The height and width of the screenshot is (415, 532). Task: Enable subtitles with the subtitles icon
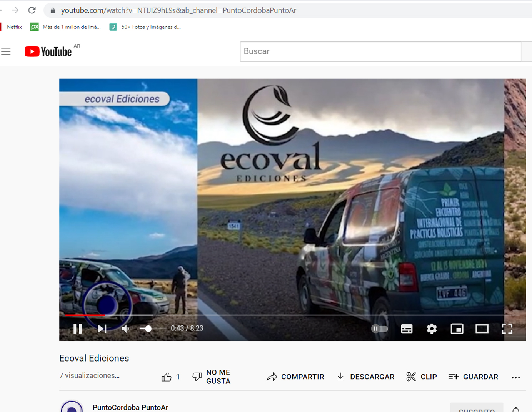coord(407,329)
